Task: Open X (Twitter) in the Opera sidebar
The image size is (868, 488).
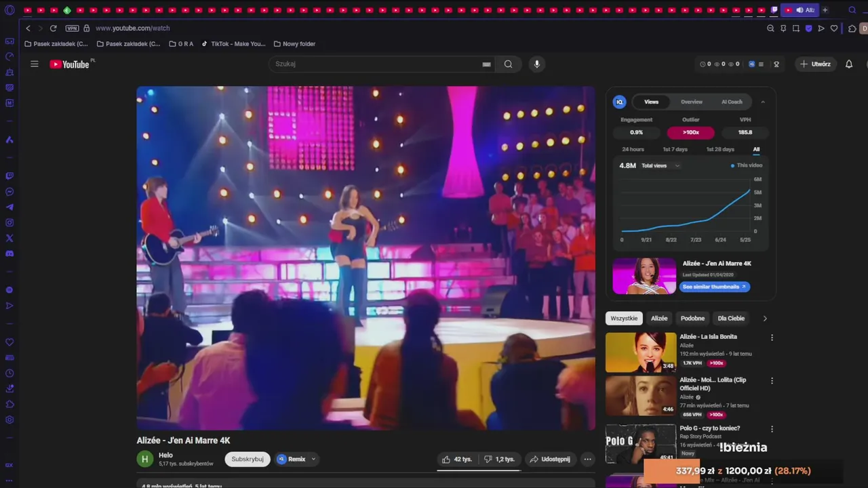Action: (x=9, y=238)
